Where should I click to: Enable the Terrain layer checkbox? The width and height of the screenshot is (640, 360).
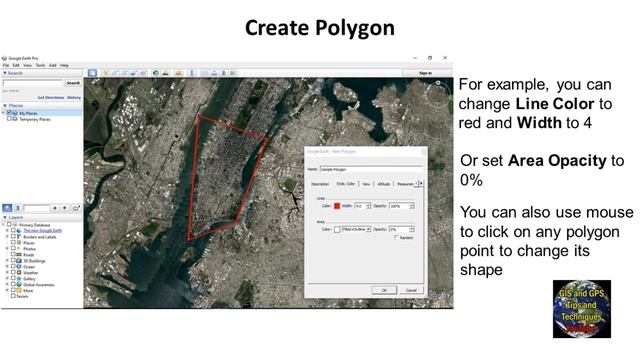click(13, 296)
